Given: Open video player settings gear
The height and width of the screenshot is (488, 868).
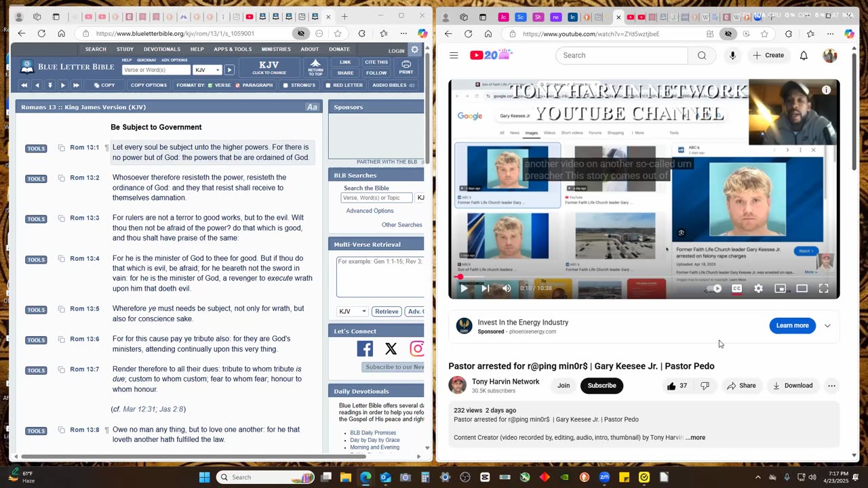Looking at the screenshot, I should pyautogui.click(x=758, y=288).
